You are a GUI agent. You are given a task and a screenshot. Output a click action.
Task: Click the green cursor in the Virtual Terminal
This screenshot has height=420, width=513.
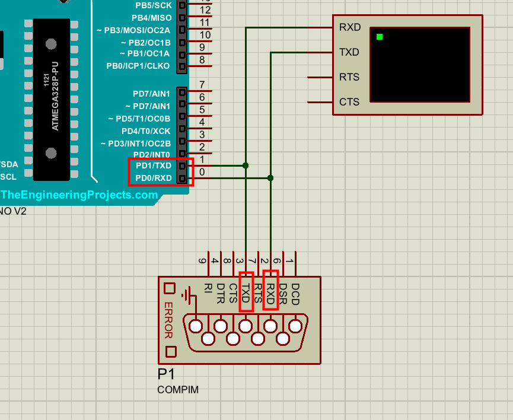[x=380, y=37]
